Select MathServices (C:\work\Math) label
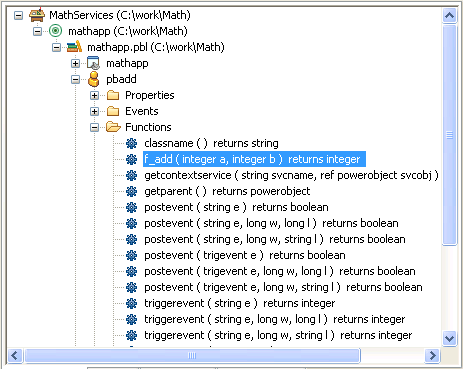 [120, 15]
